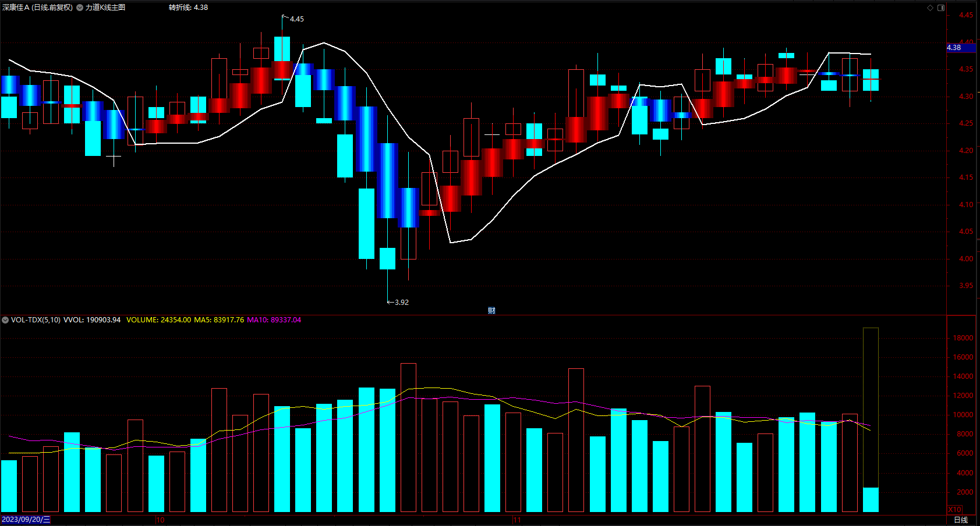Click the 转折线: 4.38 readout
This screenshot has height=526, width=980.
coord(188,8)
